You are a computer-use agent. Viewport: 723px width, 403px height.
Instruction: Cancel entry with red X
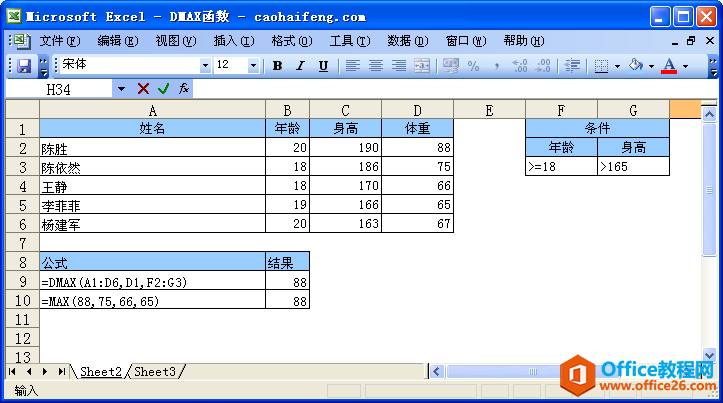point(143,89)
